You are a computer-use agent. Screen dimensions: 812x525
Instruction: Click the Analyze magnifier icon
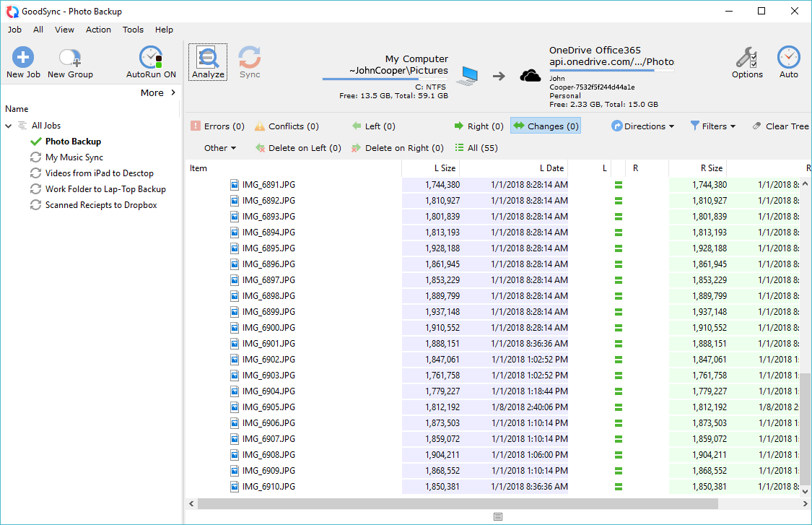pyautogui.click(x=208, y=58)
